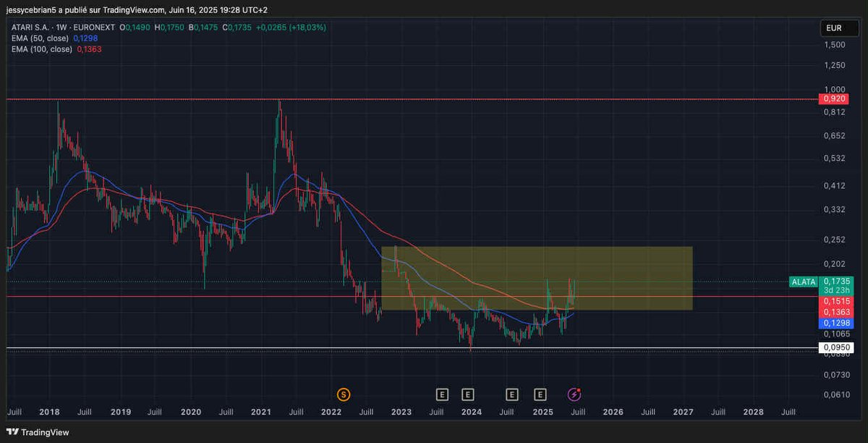Viewport: 868px width, 443px height.
Task: Click the 0,0730 price axis tick
Action: coord(835,374)
